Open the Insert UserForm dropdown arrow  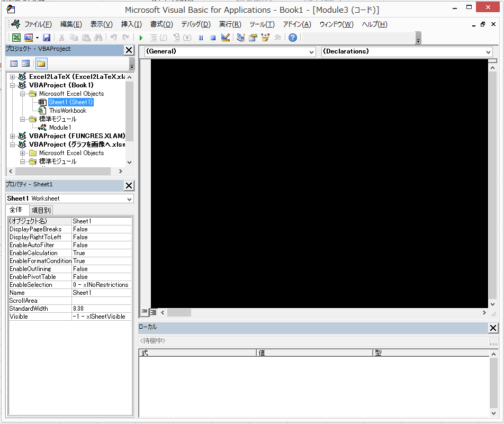click(37, 38)
